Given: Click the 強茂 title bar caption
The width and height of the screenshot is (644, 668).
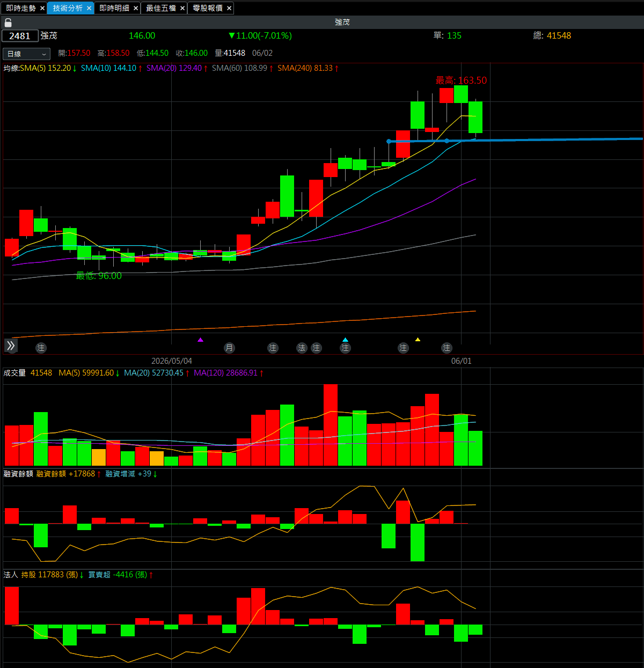Looking at the screenshot, I should tap(342, 22).
